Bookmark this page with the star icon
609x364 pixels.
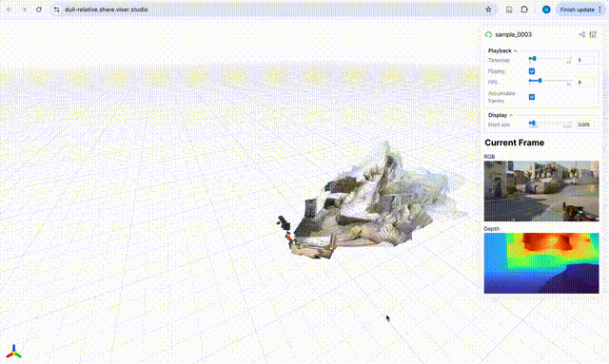(x=488, y=10)
